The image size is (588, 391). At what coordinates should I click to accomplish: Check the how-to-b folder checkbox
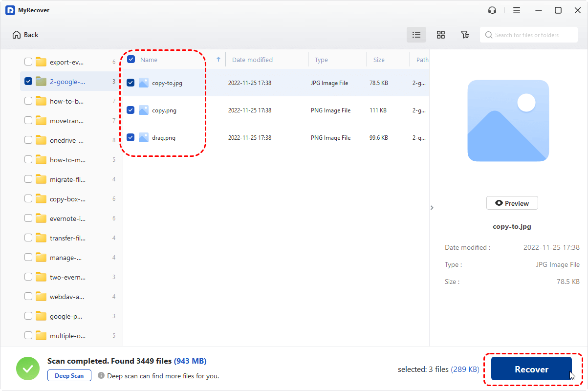coord(28,101)
